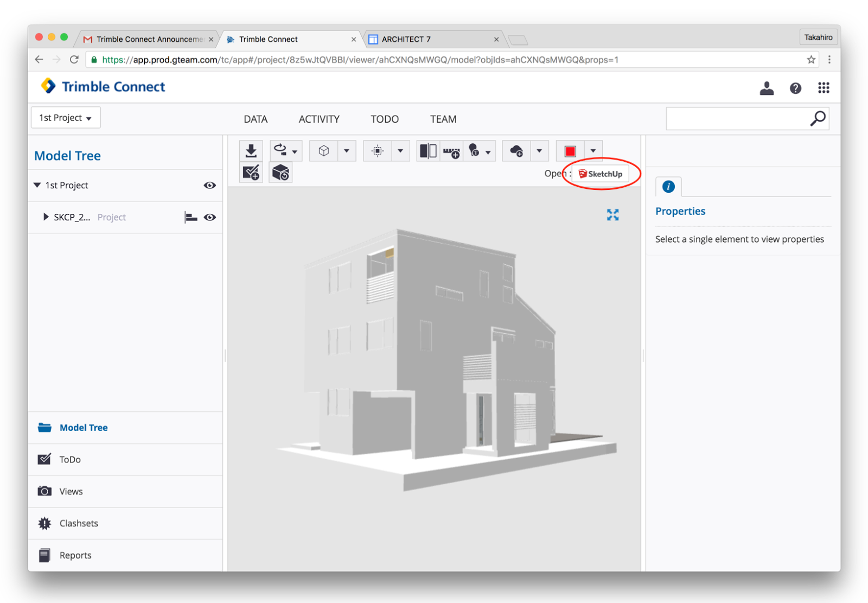Click the markup balloon tool icon
The height and width of the screenshot is (603, 868).
click(x=474, y=150)
